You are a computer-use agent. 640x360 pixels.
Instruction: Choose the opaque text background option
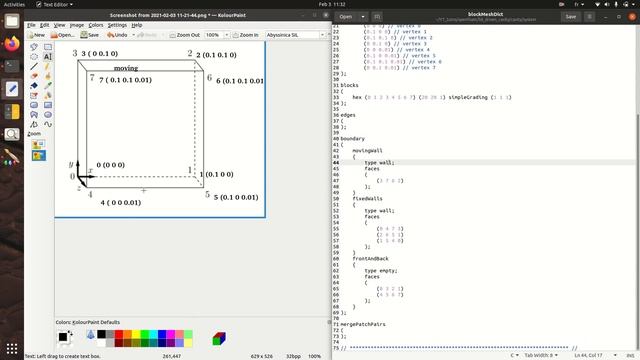tap(39, 144)
